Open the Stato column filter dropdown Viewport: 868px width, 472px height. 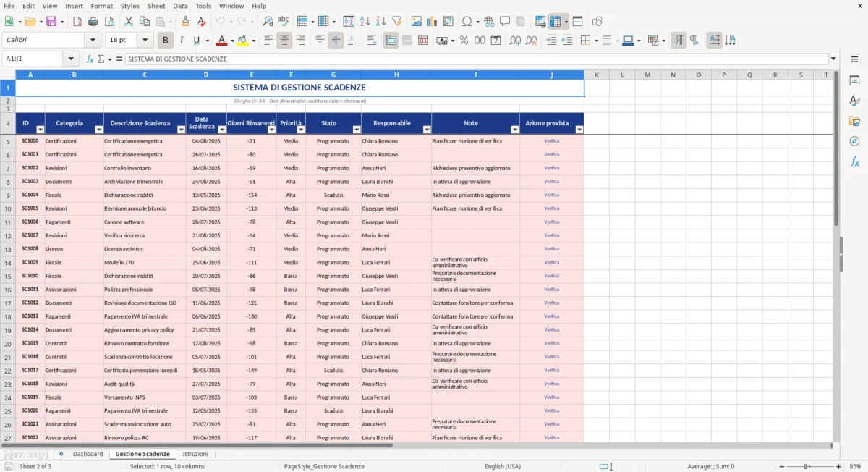pos(357,130)
